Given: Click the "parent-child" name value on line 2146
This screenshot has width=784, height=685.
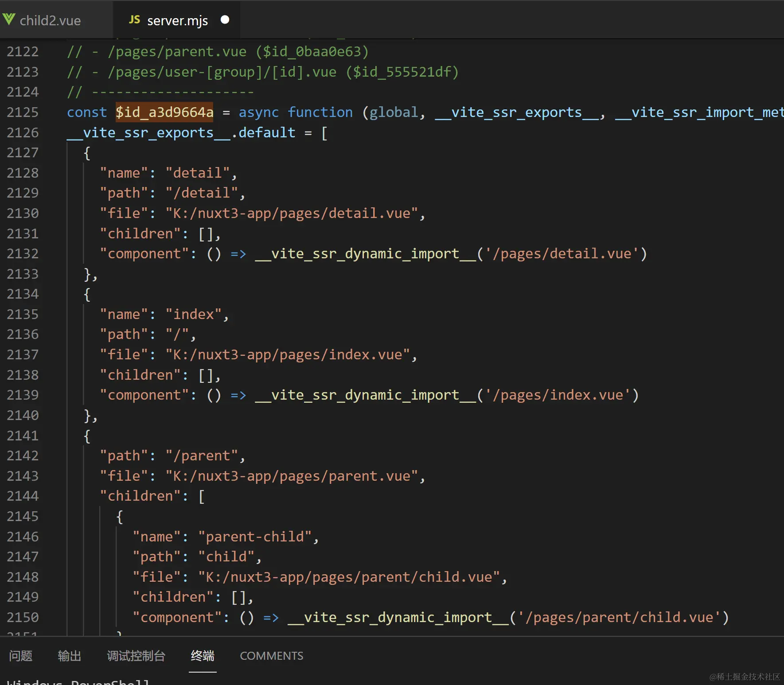Looking at the screenshot, I should point(255,537).
